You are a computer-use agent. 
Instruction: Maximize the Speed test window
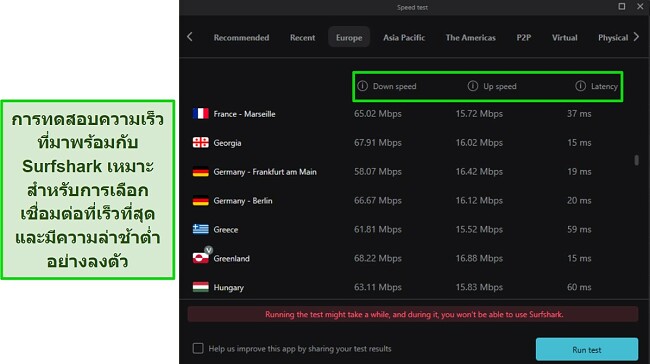tap(622, 6)
